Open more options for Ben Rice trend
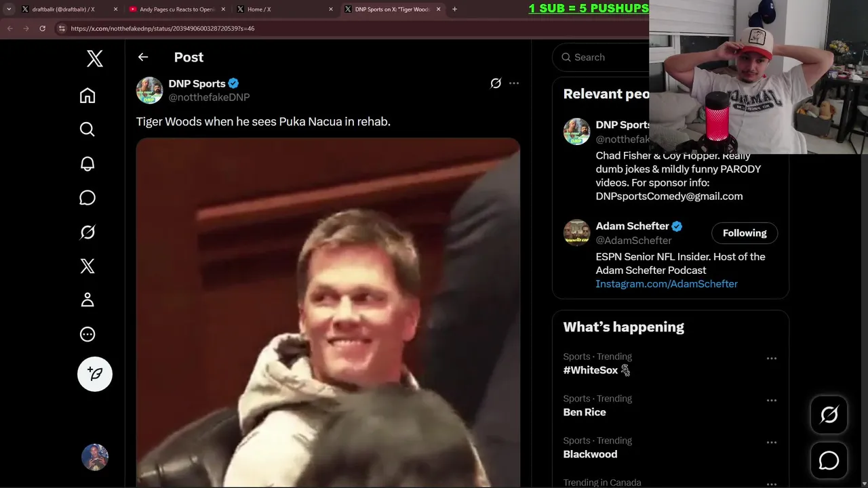Viewport: 868px width, 488px height. 772,401
